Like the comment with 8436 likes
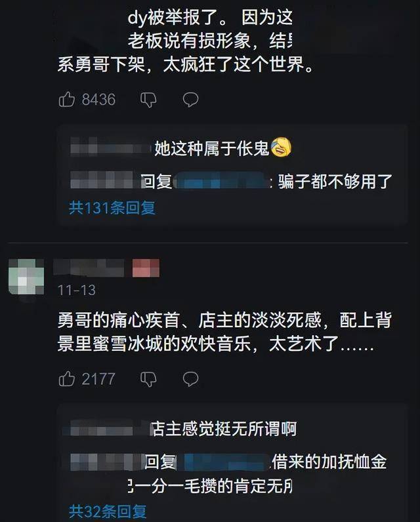420x522 pixels. coord(67,99)
